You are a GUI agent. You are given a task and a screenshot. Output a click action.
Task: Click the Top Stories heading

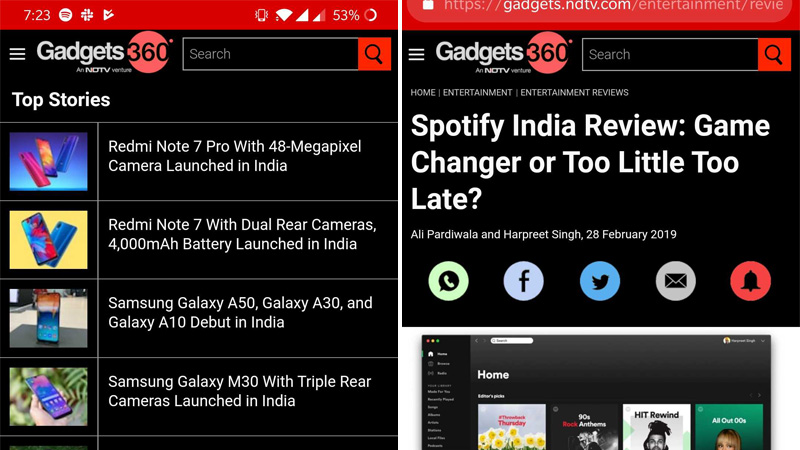click(61, 100)
